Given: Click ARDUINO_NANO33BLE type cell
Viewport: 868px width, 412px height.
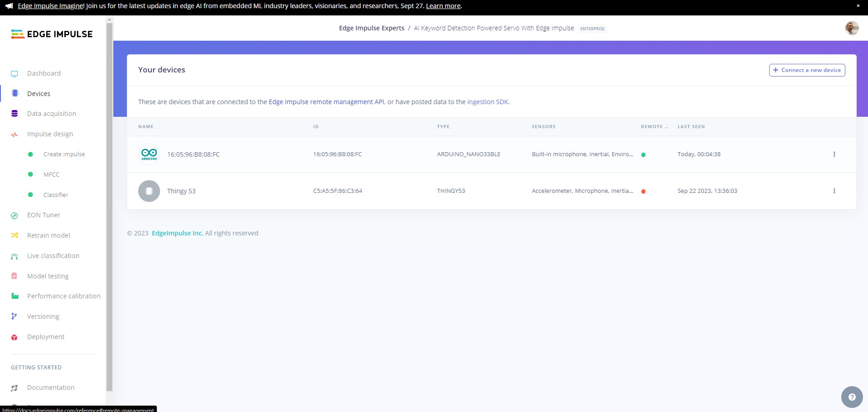Looking at the screenshot, I should pyautogui.click(x=469, y=154).
